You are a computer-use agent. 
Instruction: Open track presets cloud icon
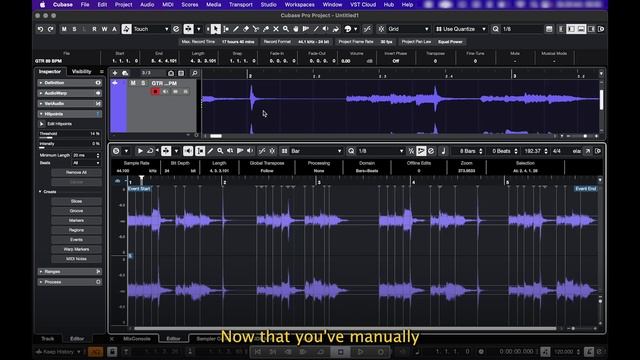pyautogui.click(x=125, y=73)
